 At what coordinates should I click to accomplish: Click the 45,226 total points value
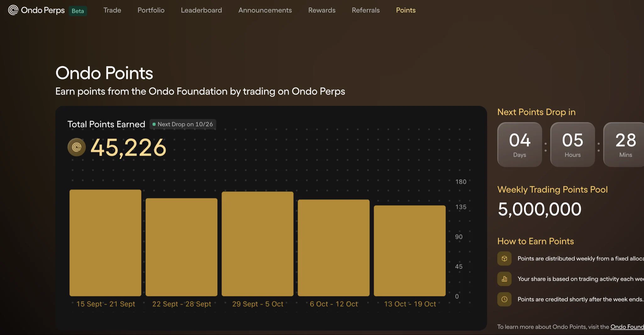[x=128, y=147]
